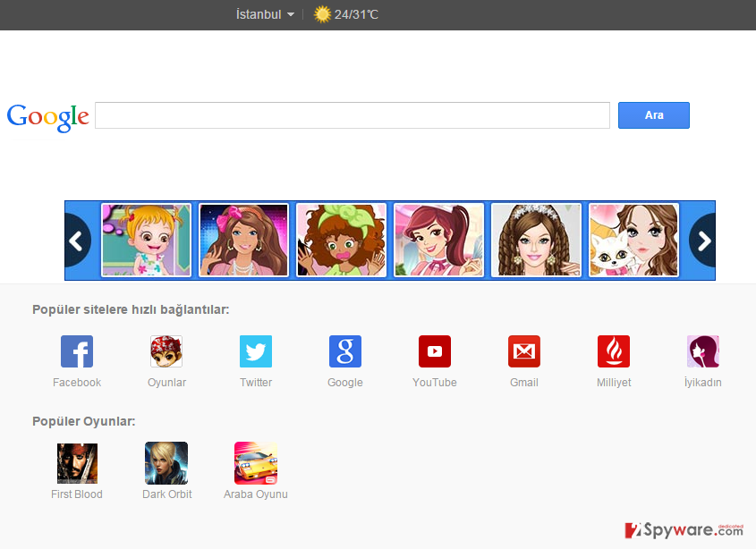Open the YouTube play icon

pos(435,351)
